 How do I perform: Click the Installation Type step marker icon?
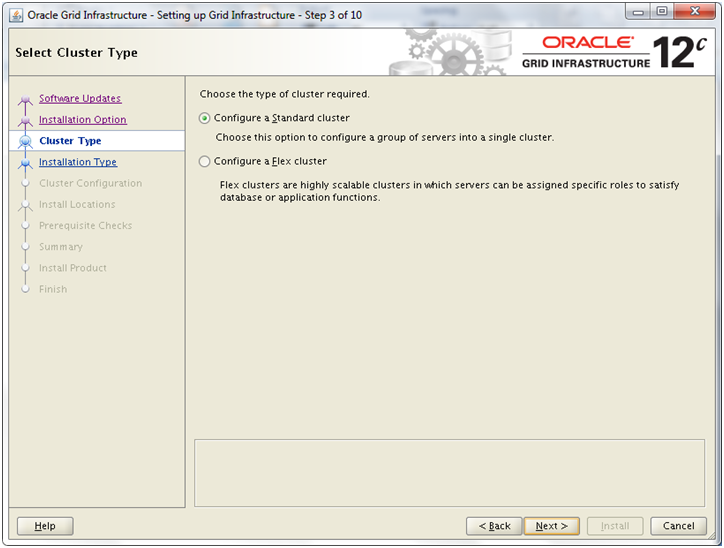point(25,163)
